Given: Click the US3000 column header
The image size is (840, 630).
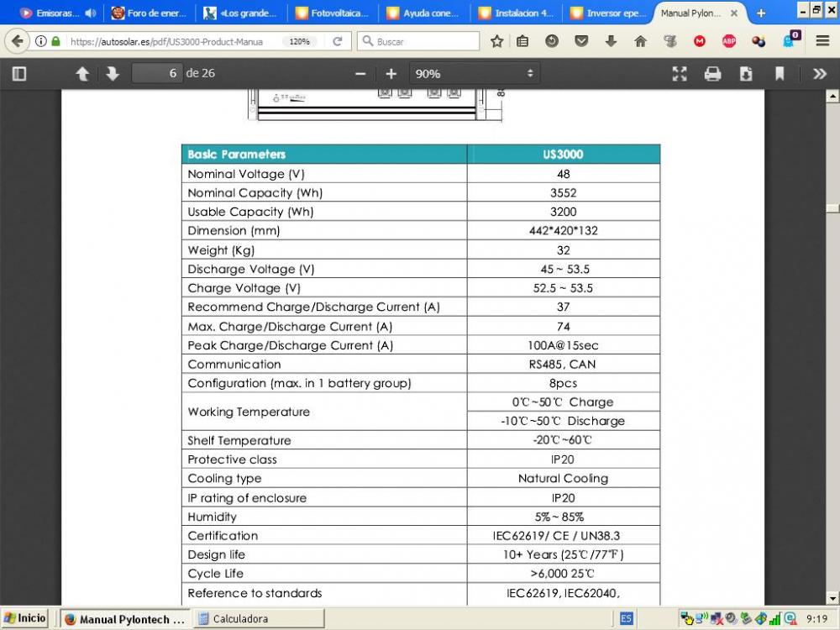Looking at the screenshot, I should (x=563, y=155).
